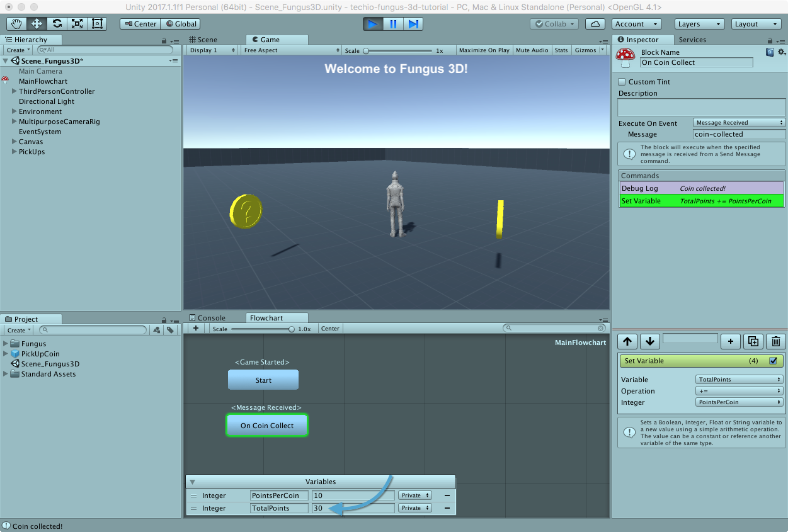Add a new command with plus button
Viewport: 788px width, 532px height.
[x=731, y=341]
